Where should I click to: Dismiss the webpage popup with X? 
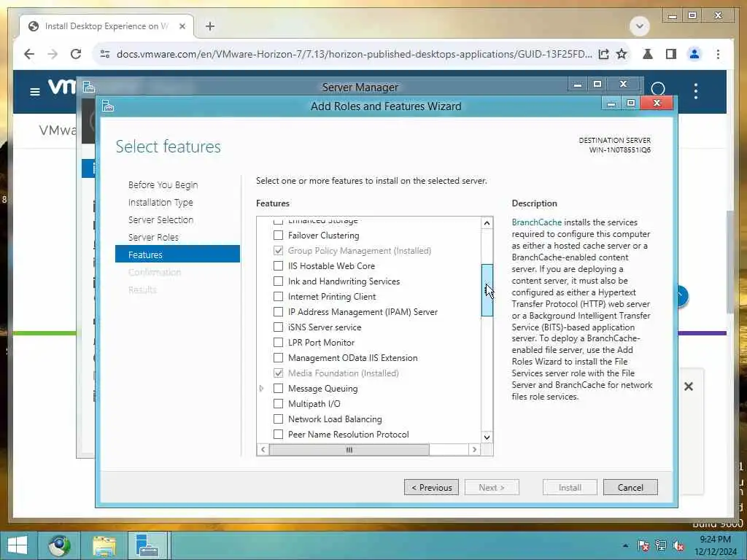(x=689, y=386)
